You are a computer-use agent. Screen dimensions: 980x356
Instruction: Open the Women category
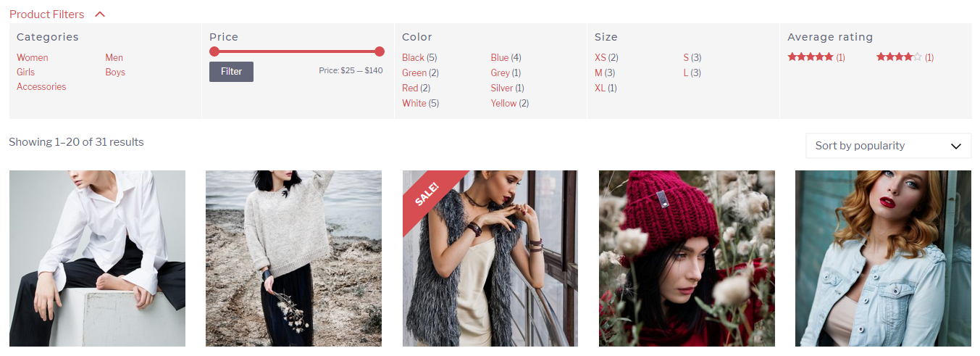click(33, 58)
